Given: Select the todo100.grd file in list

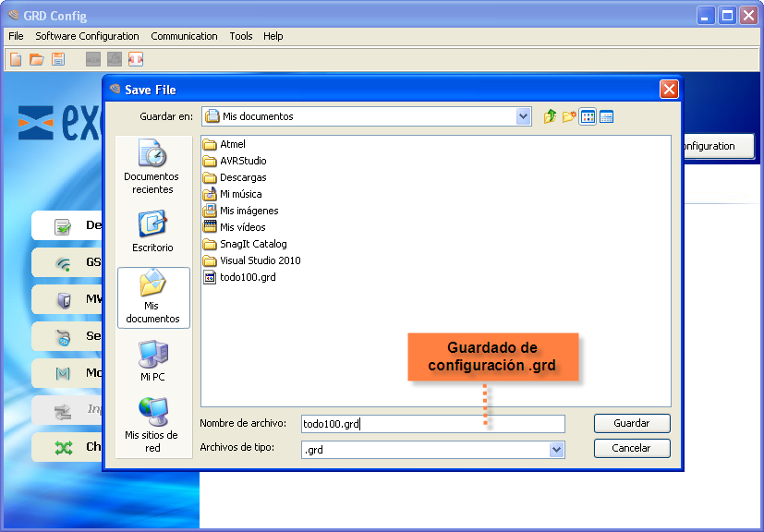Looking at the screenshot, I should (247, 277).
